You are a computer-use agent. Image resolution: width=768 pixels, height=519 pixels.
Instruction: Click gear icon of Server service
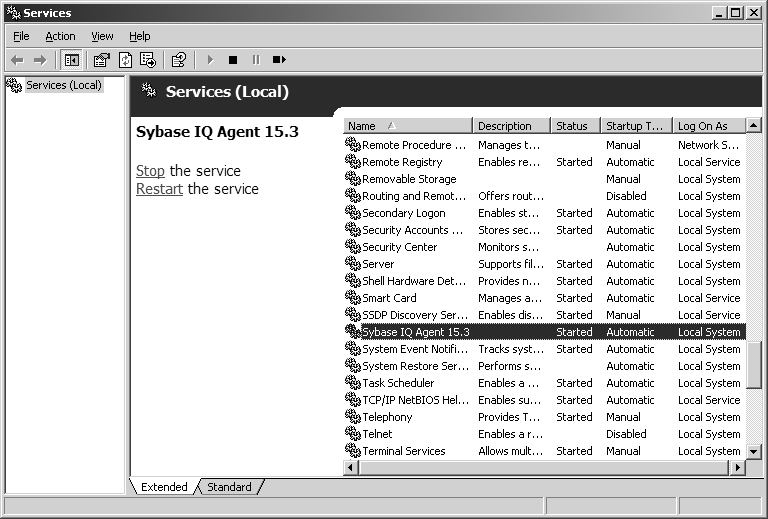point(353,263)
